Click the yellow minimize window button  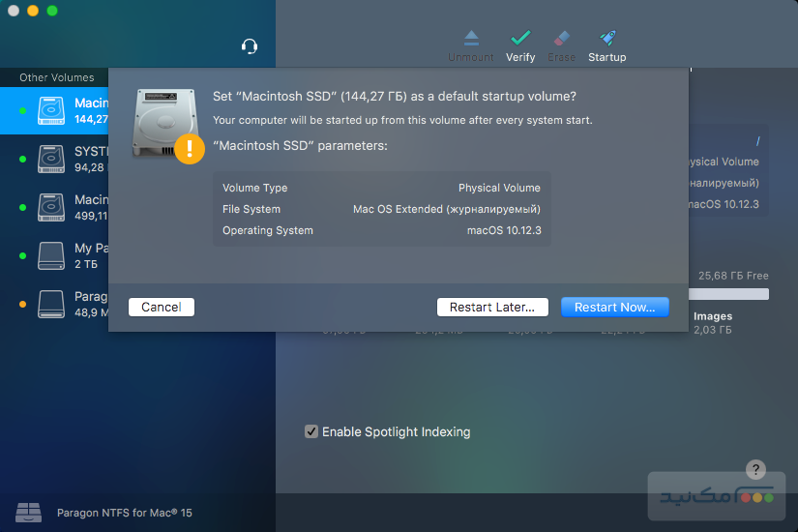pyautogui.click(x=33, y=11)
